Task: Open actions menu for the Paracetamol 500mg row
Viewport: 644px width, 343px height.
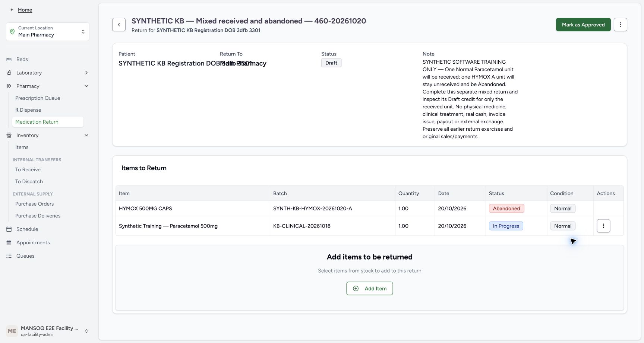Action: coord(603,226)
